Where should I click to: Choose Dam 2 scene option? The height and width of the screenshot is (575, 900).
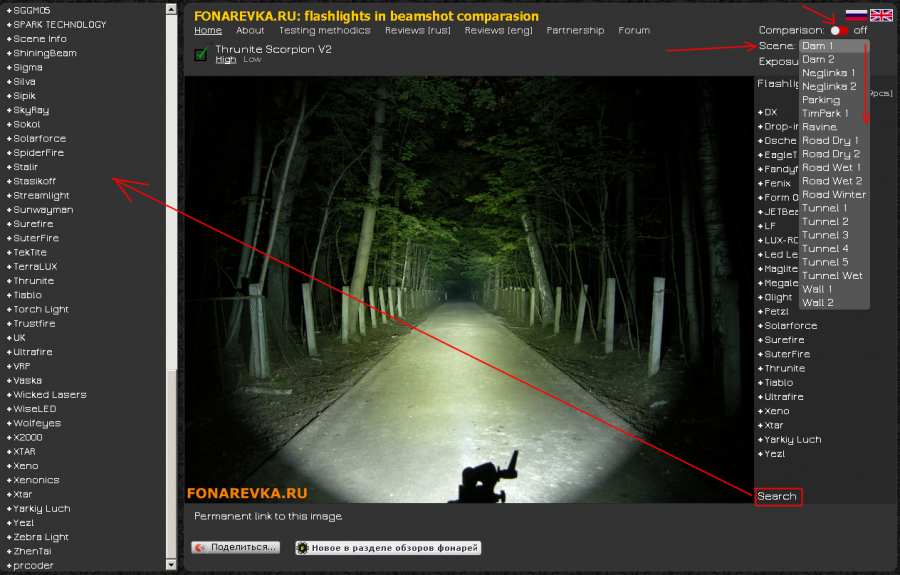(x=834, y=59)
